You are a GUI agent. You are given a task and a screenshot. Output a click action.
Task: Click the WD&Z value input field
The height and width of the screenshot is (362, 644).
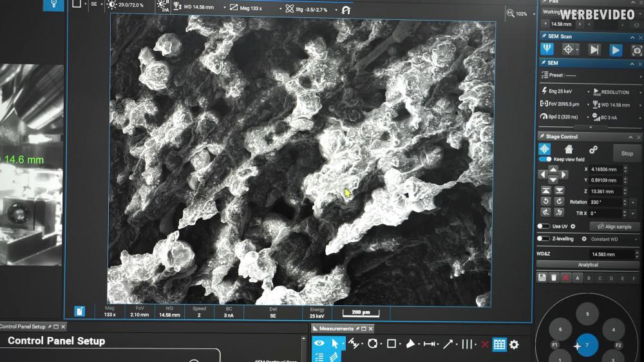pyautogui.click(x=612, y=254)
